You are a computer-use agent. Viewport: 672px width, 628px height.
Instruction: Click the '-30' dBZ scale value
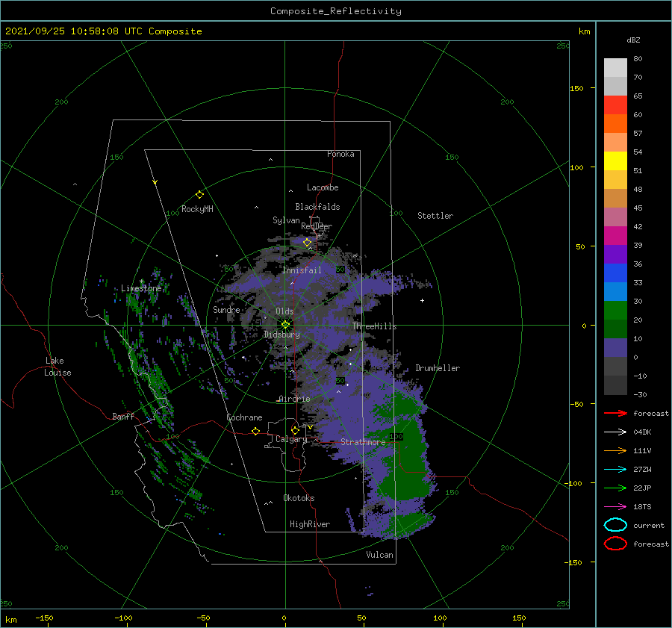pos(640,394)
